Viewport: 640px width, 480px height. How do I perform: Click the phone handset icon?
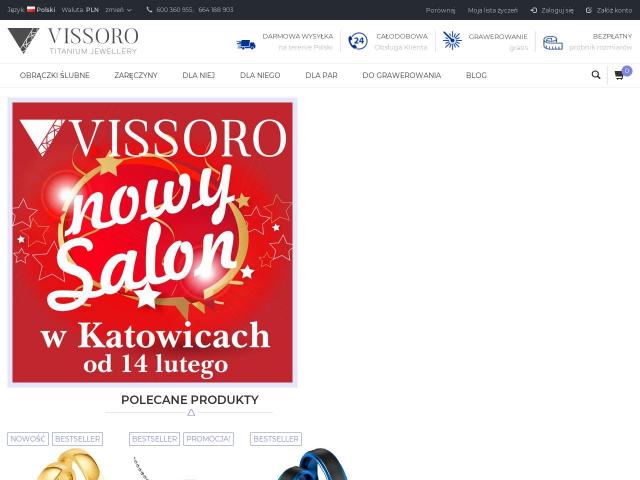click(149, 9)
